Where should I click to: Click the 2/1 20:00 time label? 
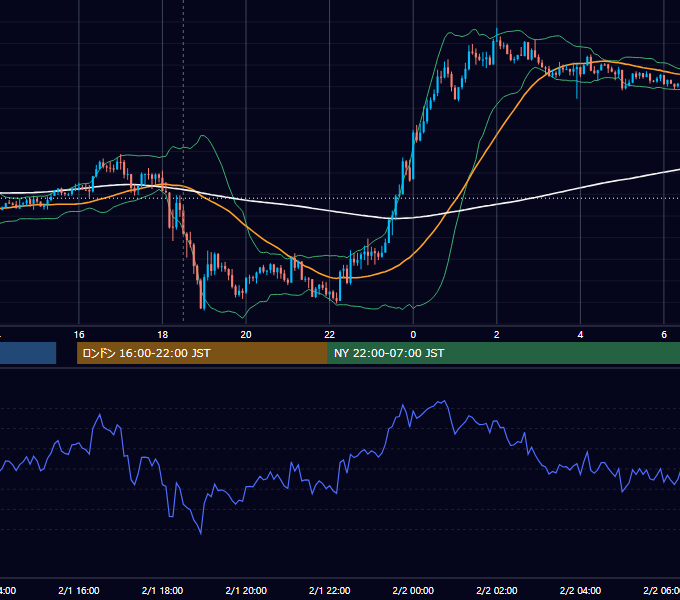coord(246,590)
